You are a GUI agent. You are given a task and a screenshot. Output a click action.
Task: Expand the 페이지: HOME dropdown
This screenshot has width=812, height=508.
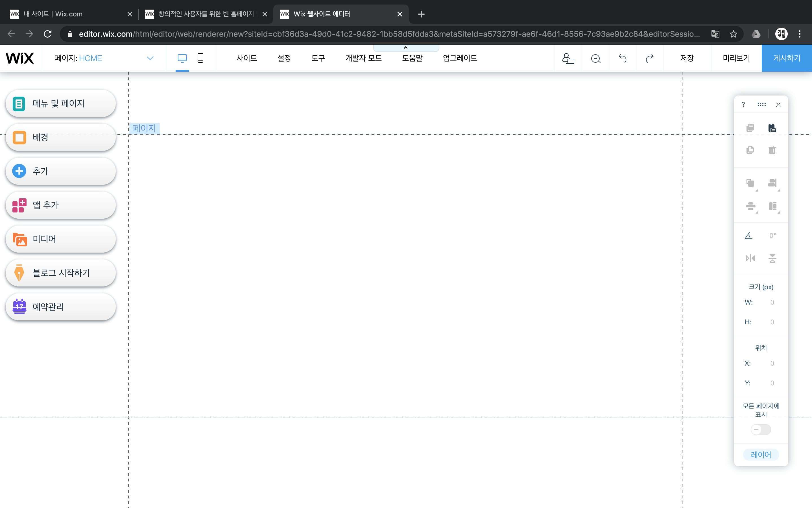coord(150,58)
